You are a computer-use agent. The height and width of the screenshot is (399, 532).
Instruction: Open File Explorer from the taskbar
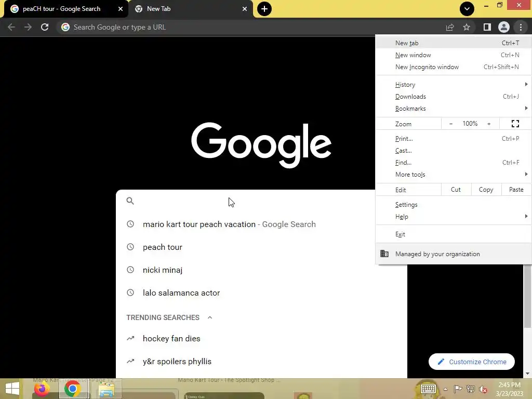click(x=106, y=389)
